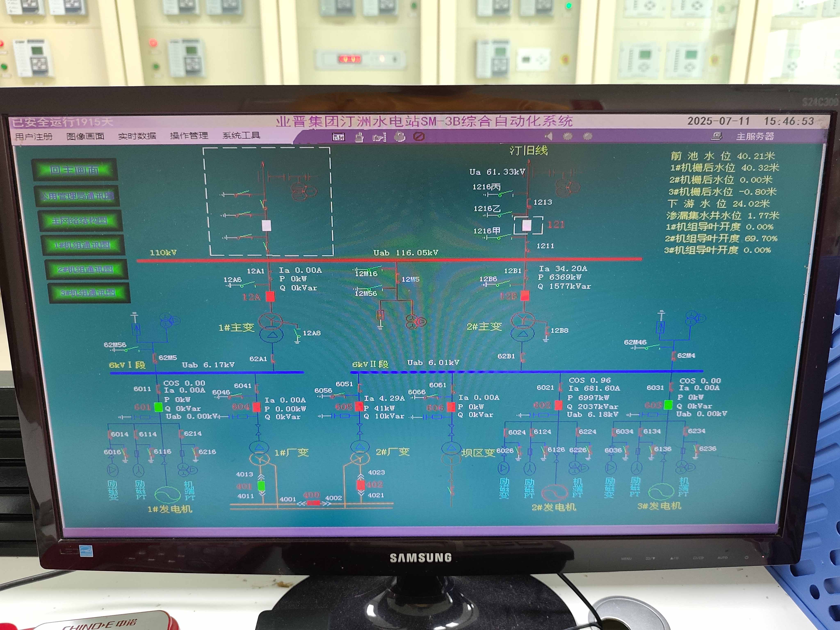Toggle the green 601 breaker square

pyautogui.click(x=158, y=407)
